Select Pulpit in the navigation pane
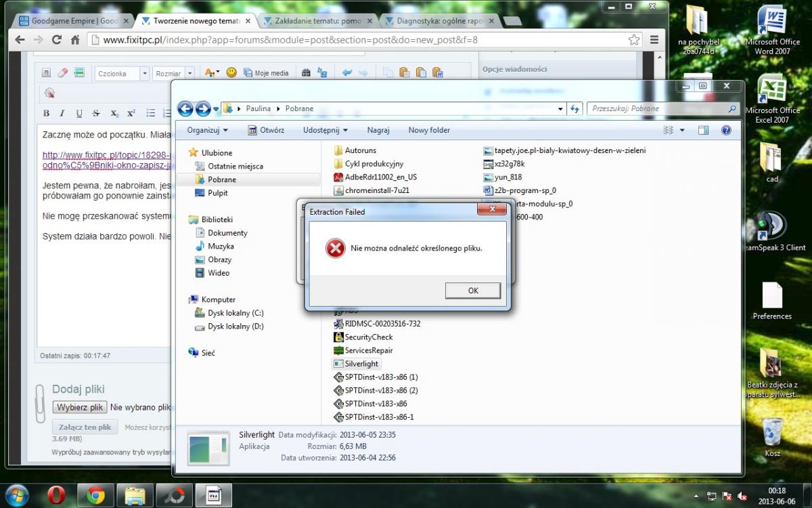The height and width of the screenshot is (508, 812). (x=217, y=193)
